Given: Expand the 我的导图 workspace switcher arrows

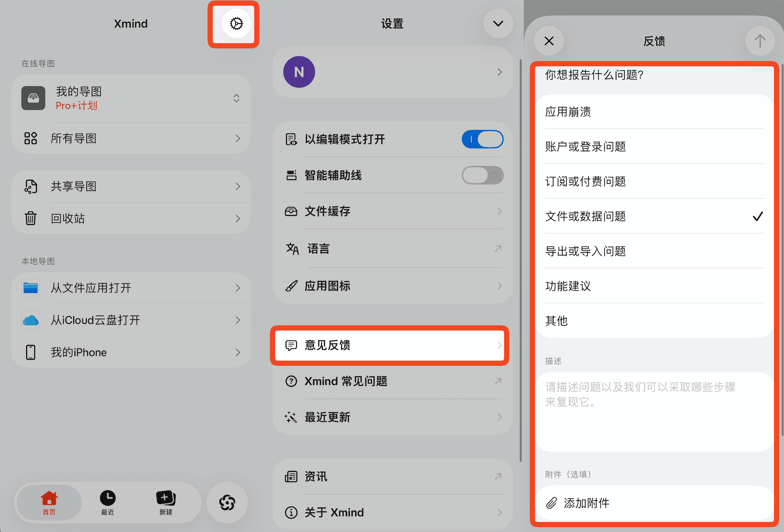Looking at the screenshot, I should point(236,98).
